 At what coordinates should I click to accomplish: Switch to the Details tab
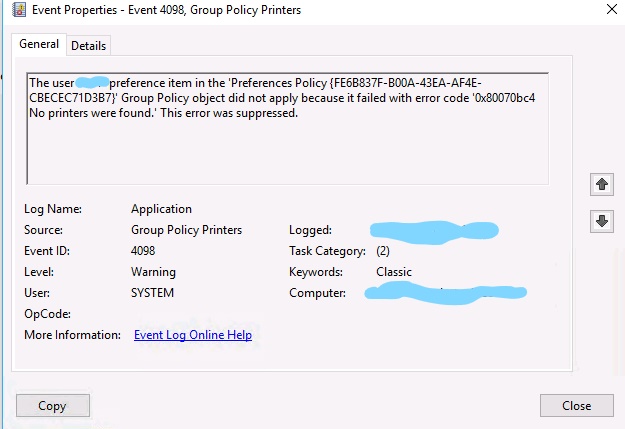pyautogui.click(x=88, y=45)
